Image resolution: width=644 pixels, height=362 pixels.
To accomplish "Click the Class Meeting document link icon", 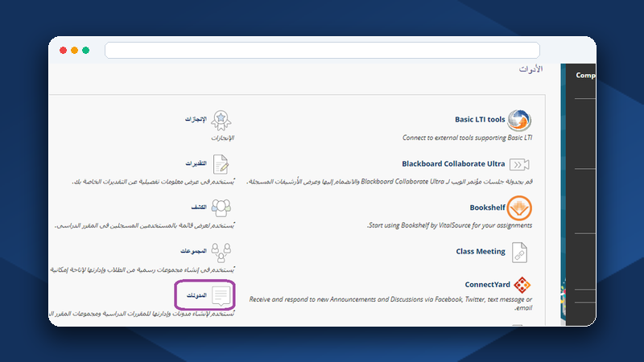I will pyautogui.click(x=519, y=252).
